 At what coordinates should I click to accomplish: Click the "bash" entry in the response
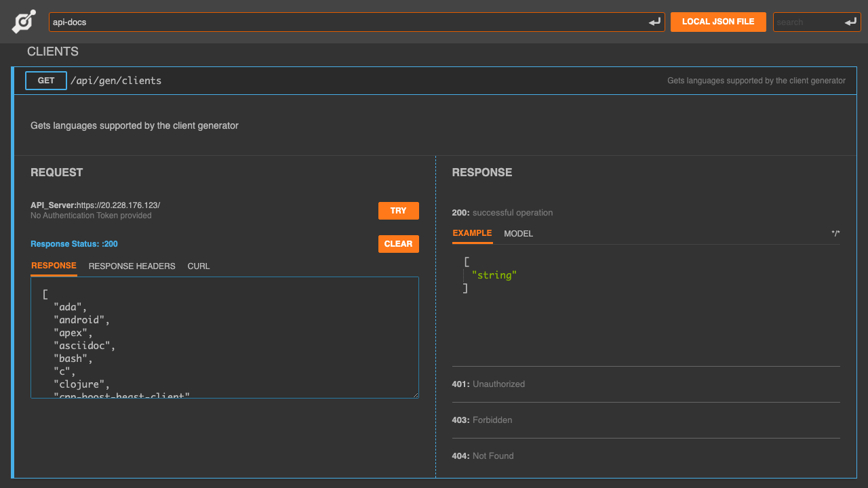[x=73, y=359]
